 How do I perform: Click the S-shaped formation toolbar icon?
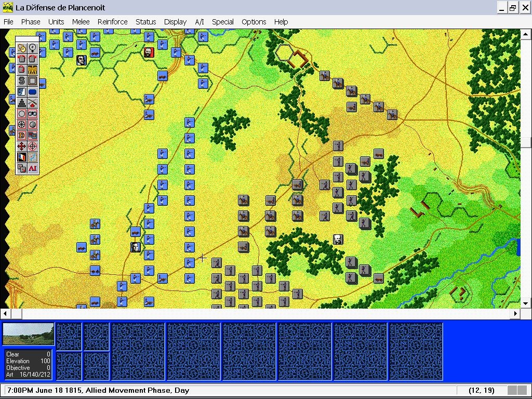tap(22, 81)
